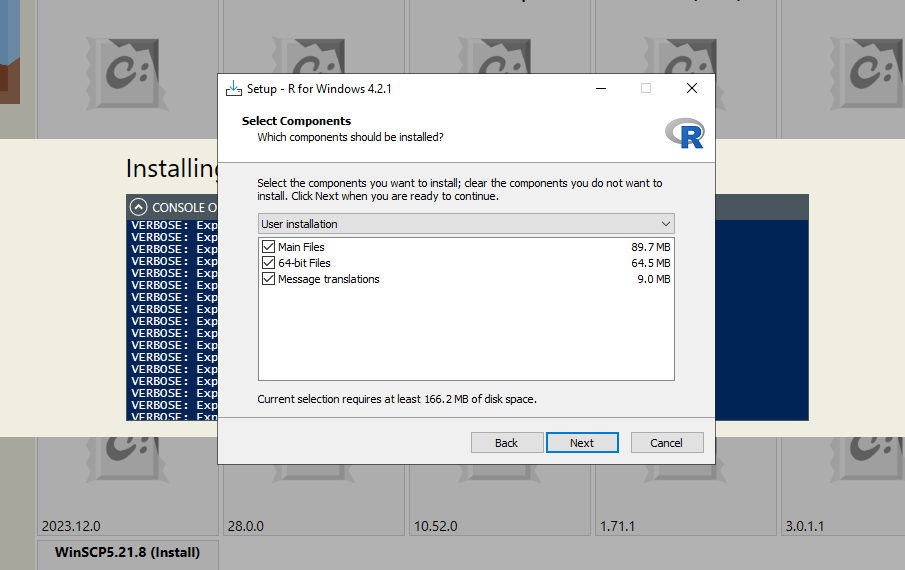Uncheck the Main Files component

268,247
